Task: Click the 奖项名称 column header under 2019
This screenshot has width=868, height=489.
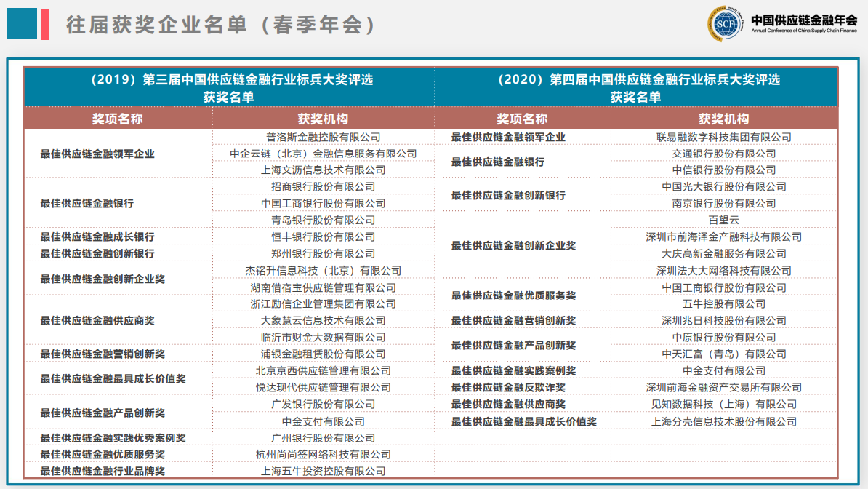Action: click(118, 119)
